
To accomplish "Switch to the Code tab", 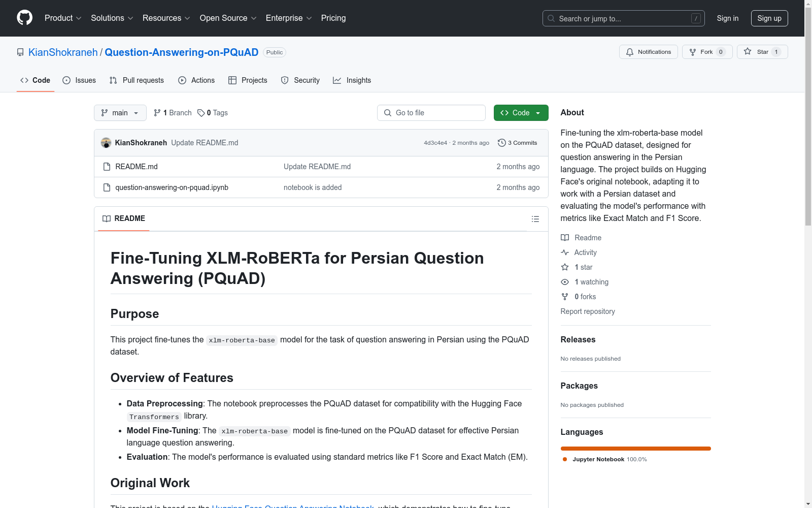I will pos(36,80).
